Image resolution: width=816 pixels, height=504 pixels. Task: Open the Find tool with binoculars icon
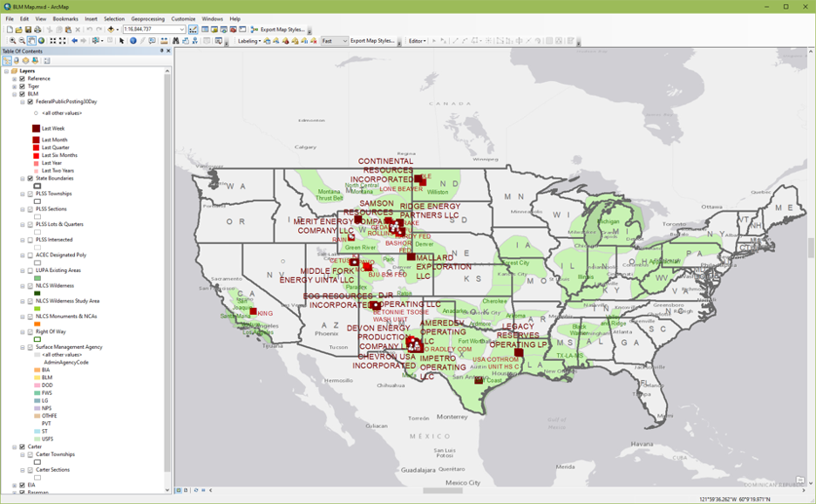(x=176, y=40)
